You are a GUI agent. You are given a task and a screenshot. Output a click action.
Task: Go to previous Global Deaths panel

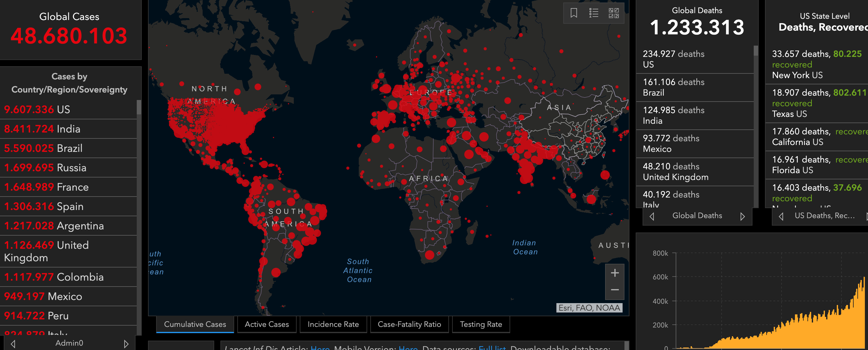coord(652,216)
